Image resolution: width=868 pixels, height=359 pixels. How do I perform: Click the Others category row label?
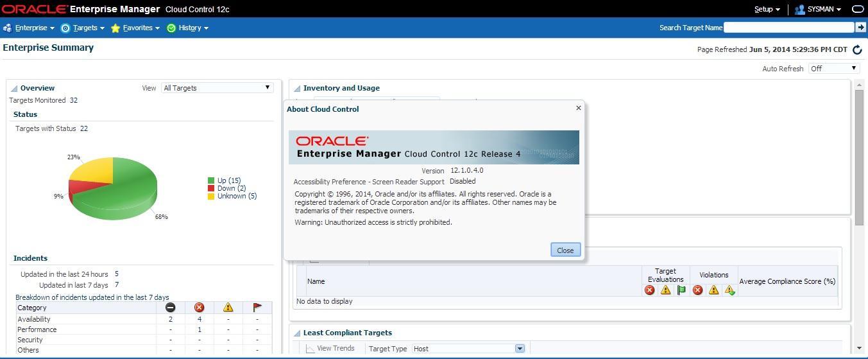click(28, 350)
